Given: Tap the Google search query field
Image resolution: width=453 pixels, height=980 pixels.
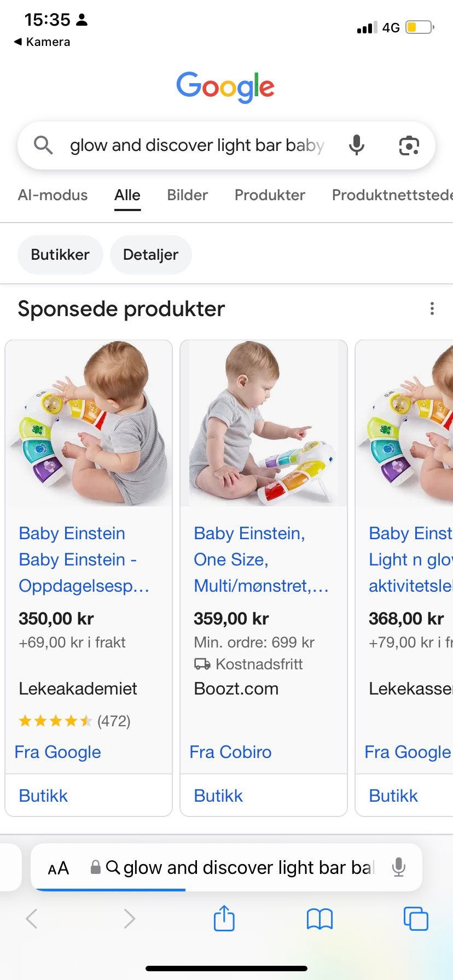Looking at the screenshot, I should 197,145.
